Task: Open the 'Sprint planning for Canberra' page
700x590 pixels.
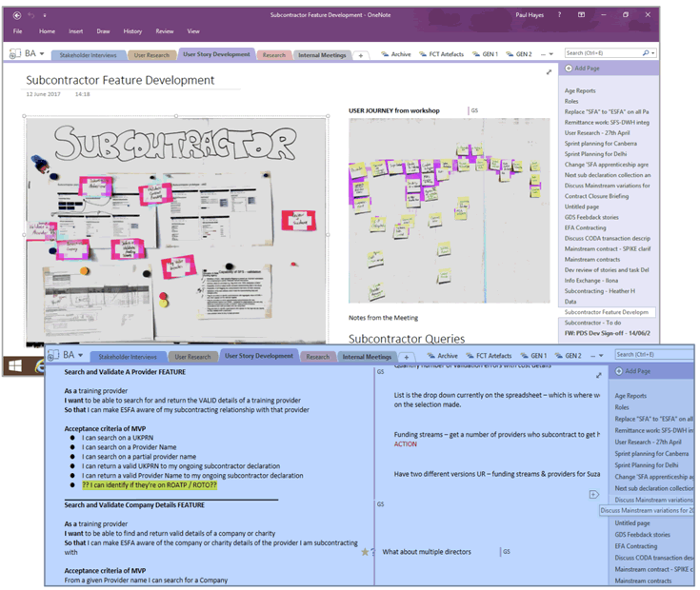Action: pos(600,144)
